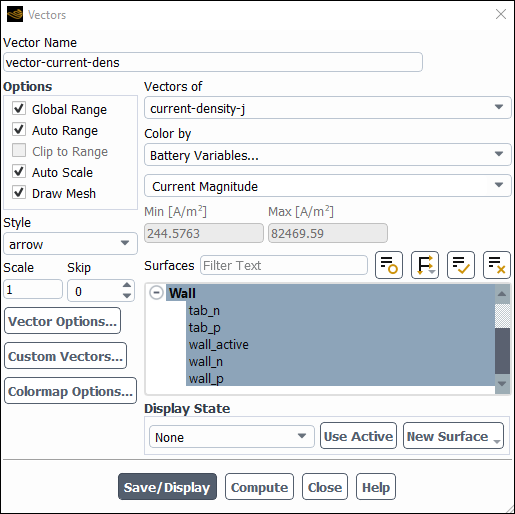Click the surface grouping filter icon
This screenshot has height=514, width=515.
tap(425, 265)
